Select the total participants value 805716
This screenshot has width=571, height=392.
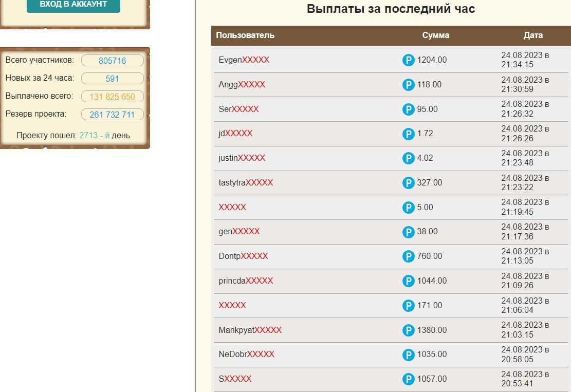coord(112,61)
